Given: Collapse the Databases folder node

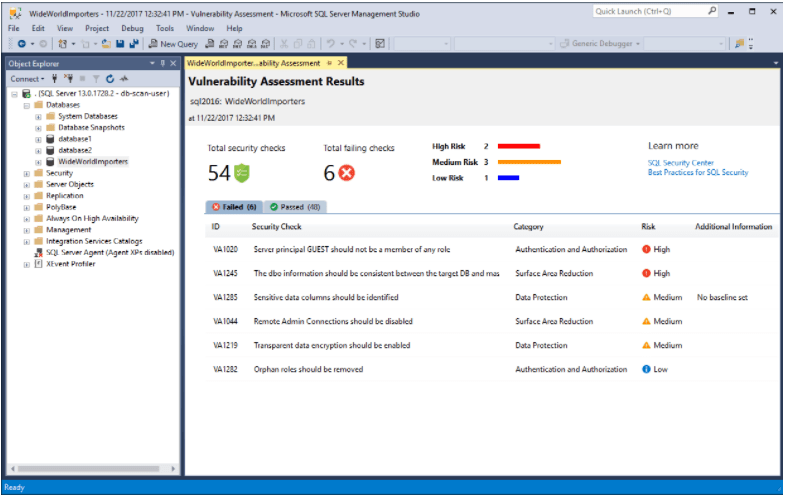Looking at the screenshot, I should 27,105.
